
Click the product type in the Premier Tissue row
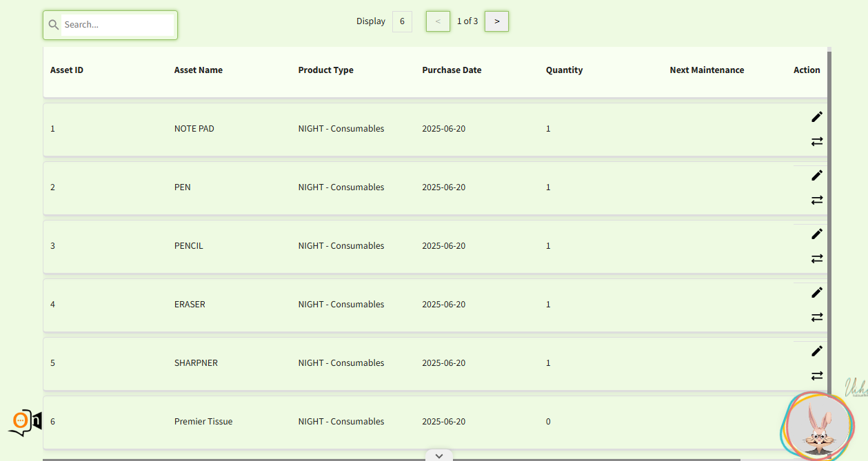pyautogui.click(x=341, y=422)
